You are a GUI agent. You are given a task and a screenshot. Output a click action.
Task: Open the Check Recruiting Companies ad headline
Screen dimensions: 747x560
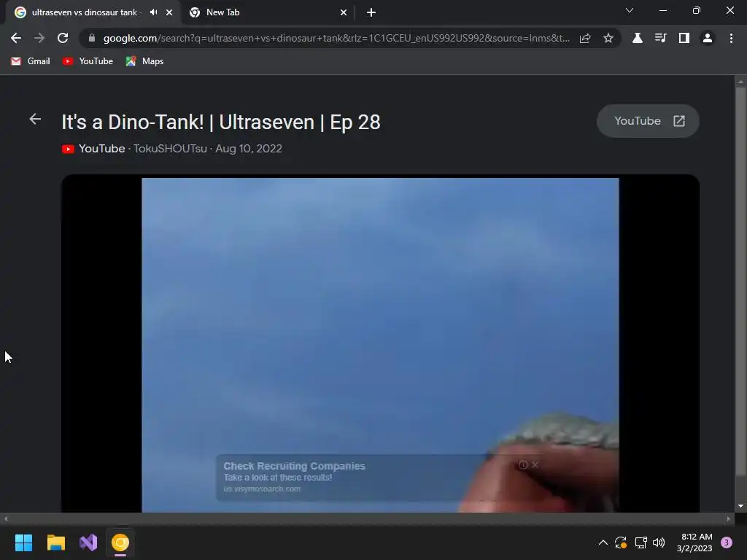tap(295, 466)
